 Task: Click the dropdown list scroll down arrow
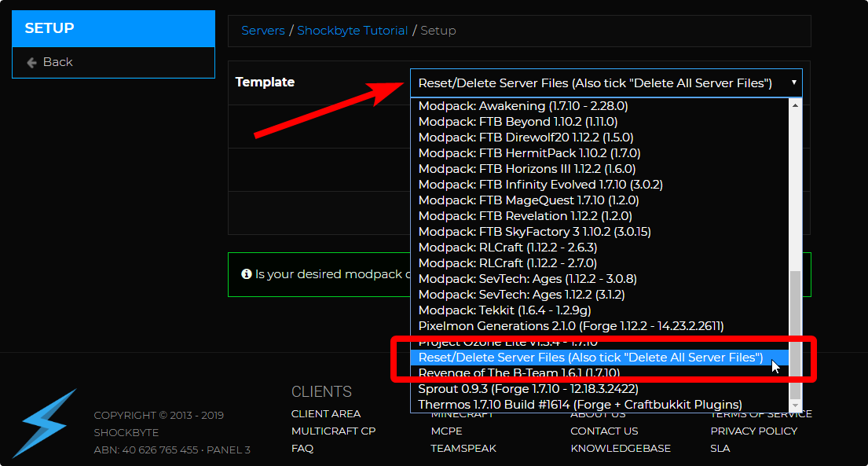795,405
